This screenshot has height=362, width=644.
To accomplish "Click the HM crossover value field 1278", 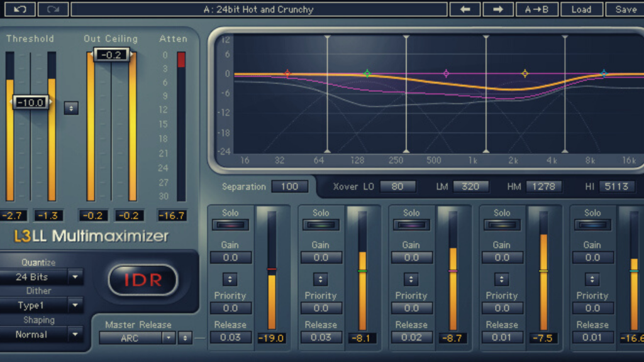I will pos(543,186).
